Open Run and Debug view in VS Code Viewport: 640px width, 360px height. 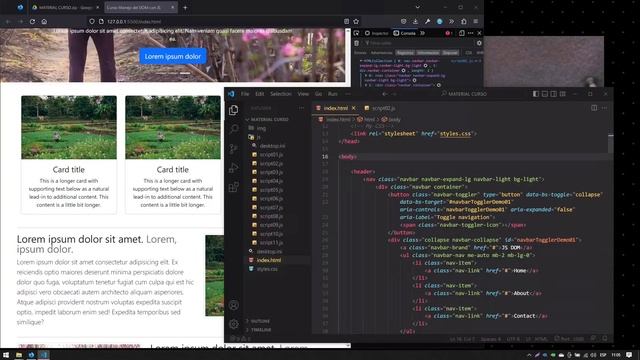coord(233,168)
